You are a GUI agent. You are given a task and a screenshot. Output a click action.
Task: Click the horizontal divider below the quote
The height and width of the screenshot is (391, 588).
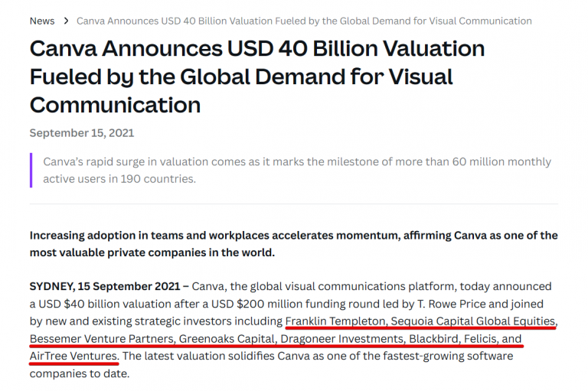click(x=293, y=205)
